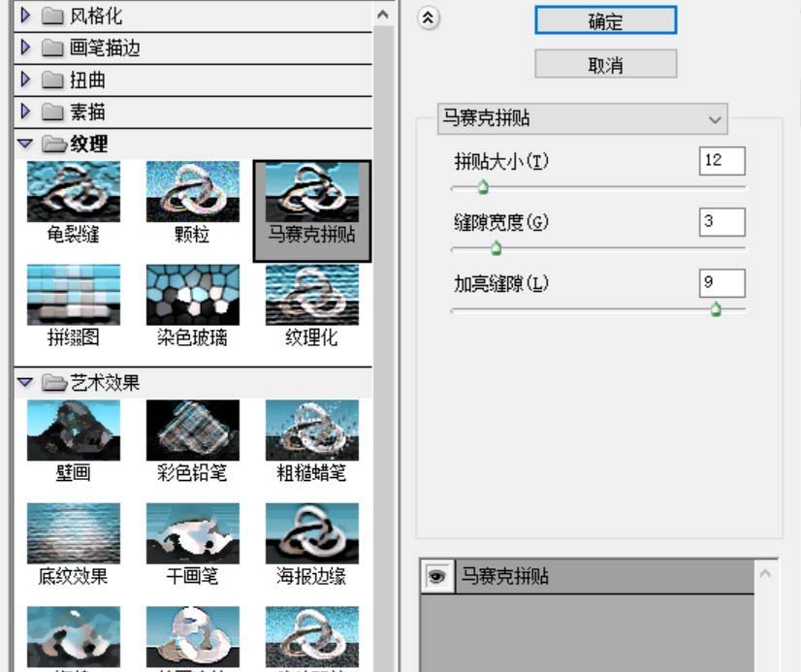Image resolution: width=801 pixels, height=672 pixels.
Task: Click the 纹理 category label
Action: pos(89,144)
